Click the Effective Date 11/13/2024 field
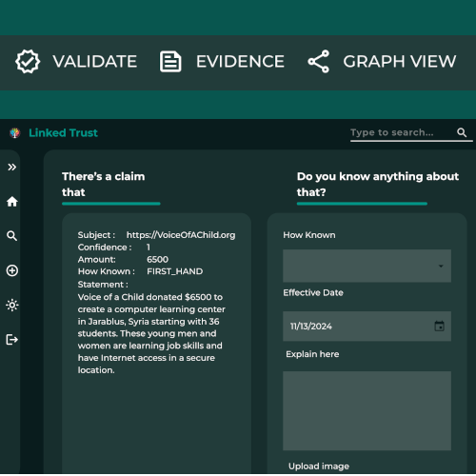476x476 pixels. click(x=367, y=327)
